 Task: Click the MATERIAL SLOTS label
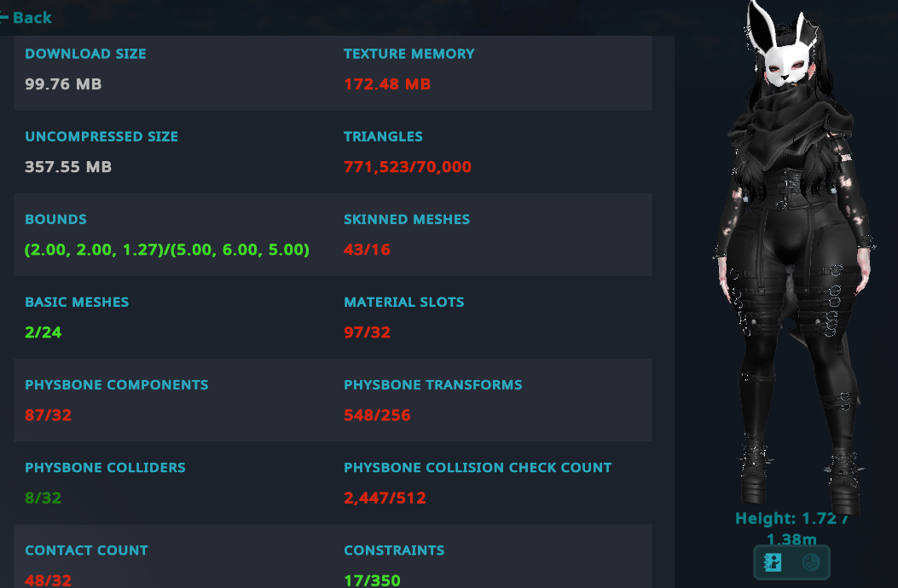(403, 303)
